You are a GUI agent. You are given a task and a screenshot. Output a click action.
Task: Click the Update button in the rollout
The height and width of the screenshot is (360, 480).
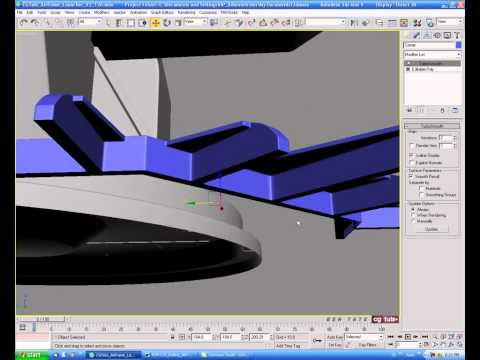(x=432, y=229)
